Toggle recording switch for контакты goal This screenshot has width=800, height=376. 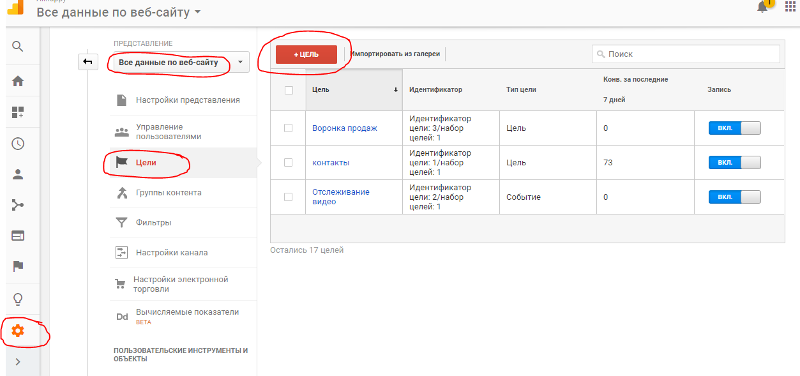[x=734, y=163]
